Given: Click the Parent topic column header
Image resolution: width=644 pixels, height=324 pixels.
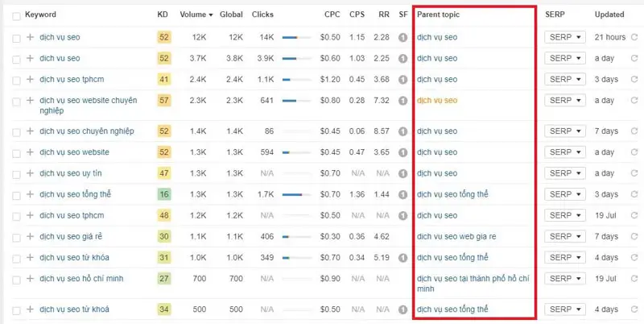Looking at the screenshot, I should coord(438,15).
